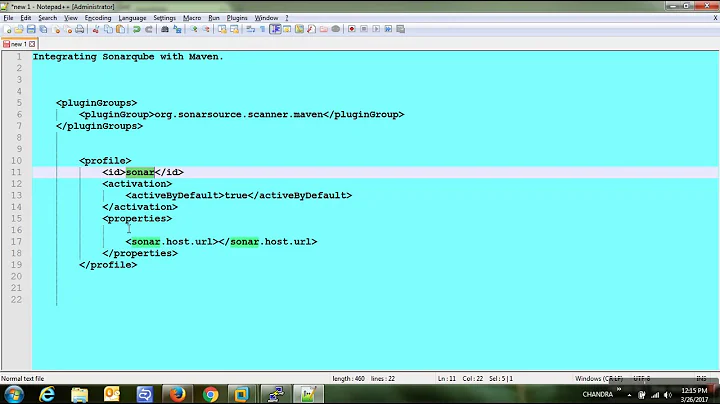The width and height of the screenshot is (720, 404).
Task: Open the Replace dialog toolbar icon
Action: click(177, 29)
